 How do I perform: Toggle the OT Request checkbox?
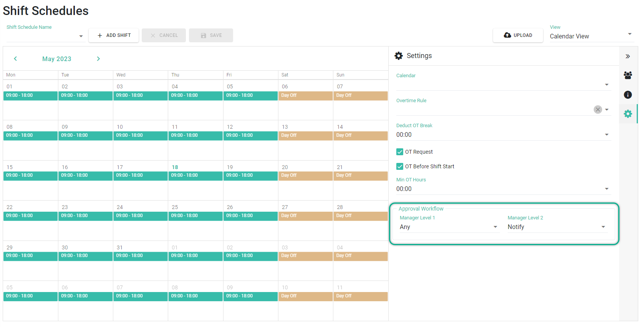tap(400, 152)
